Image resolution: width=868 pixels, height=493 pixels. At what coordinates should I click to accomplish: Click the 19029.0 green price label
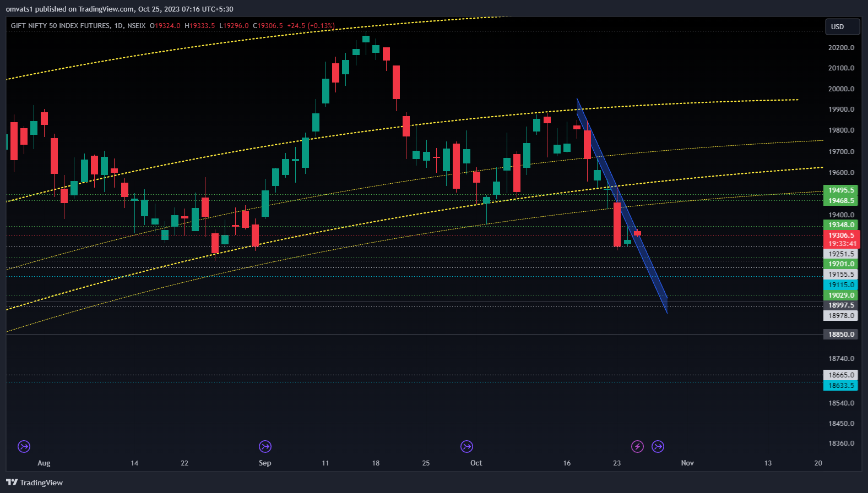tap(840, 295)
